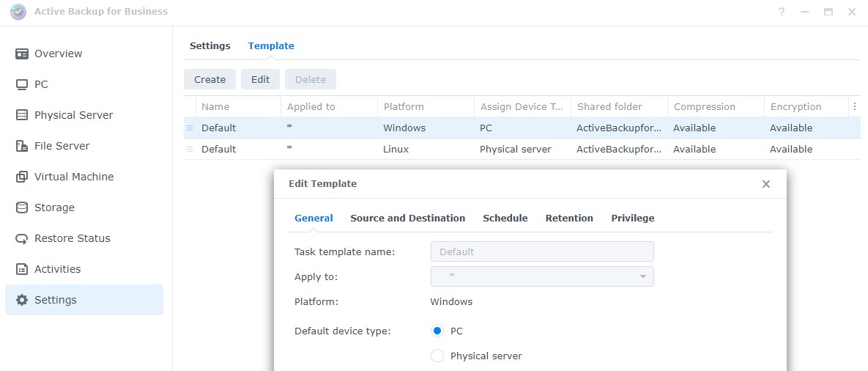Screen dimensions: 868x371
Task: Click the Settings gear icon
Action: (21, 300)
